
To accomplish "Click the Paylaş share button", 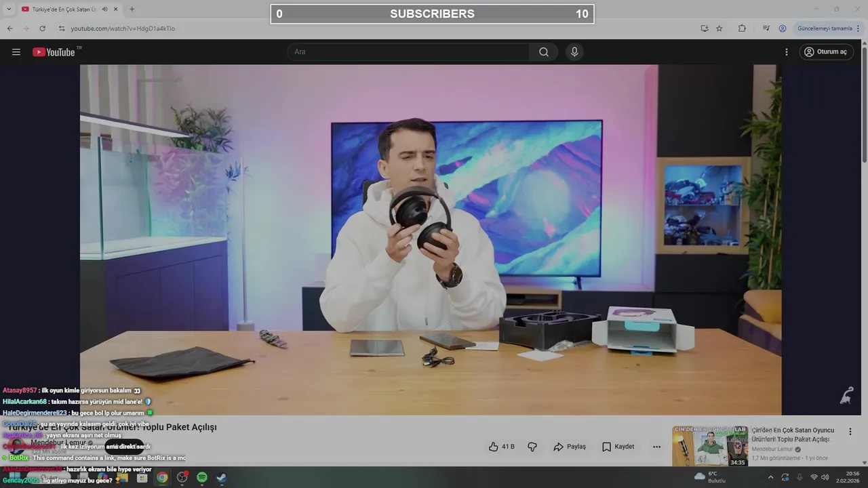I will coord(570,447).
